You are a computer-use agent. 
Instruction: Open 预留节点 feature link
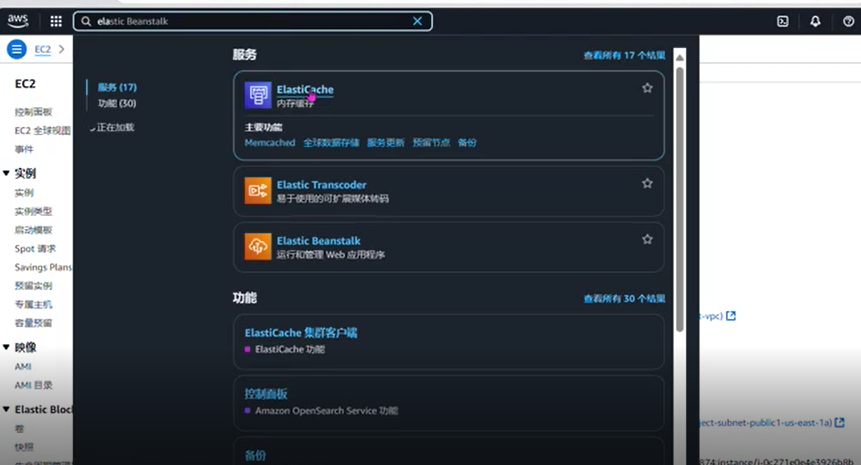click(x=431, y=143)
